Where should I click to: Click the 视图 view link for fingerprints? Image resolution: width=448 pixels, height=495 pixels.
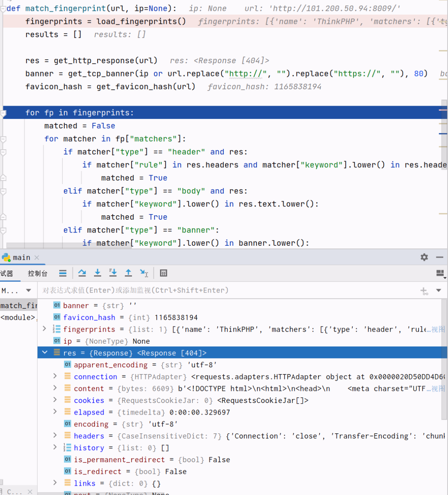438,329
